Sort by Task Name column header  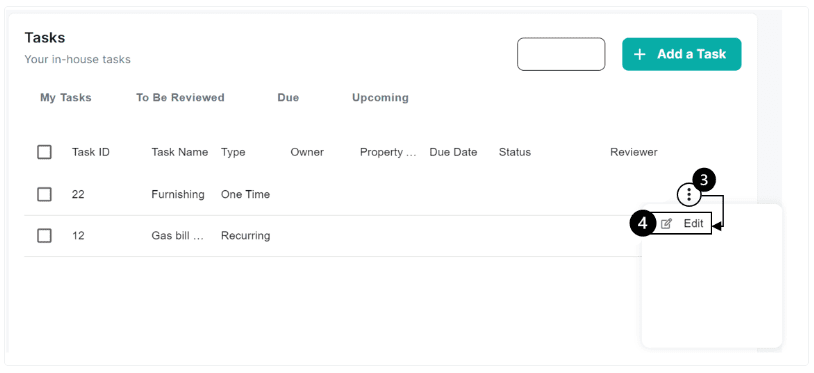point(180,152)
